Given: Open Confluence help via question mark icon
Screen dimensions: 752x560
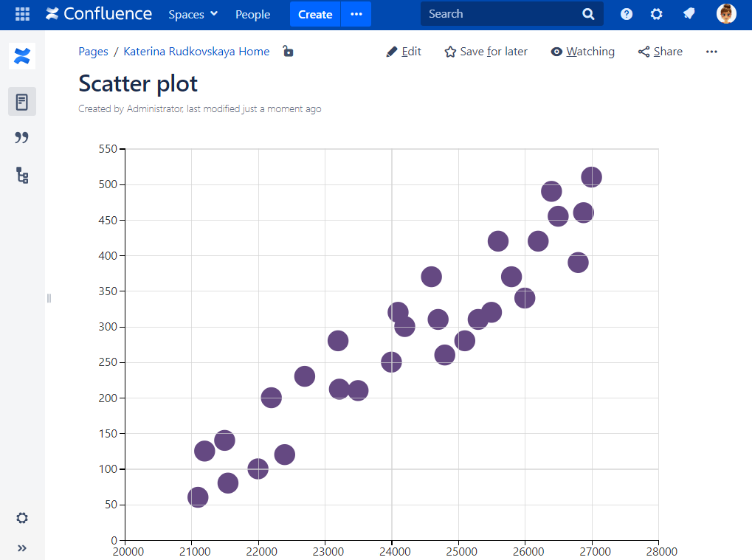Looking at the screenshot, I should pyautogui.click(x=625, y=13).
